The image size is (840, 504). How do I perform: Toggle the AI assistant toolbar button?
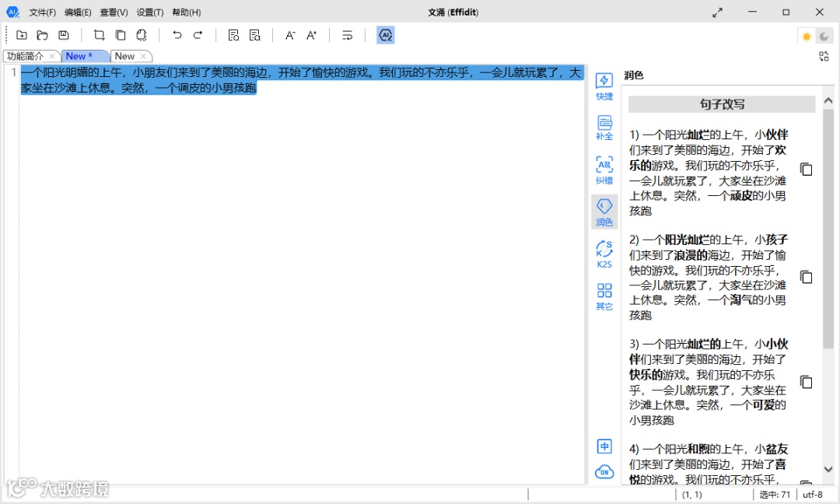(386, 35)
